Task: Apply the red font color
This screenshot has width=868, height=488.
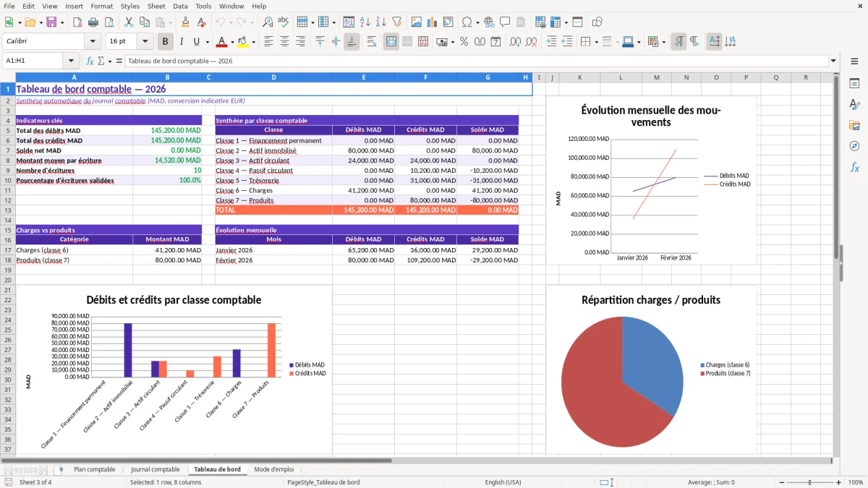Action: point(221,42)
